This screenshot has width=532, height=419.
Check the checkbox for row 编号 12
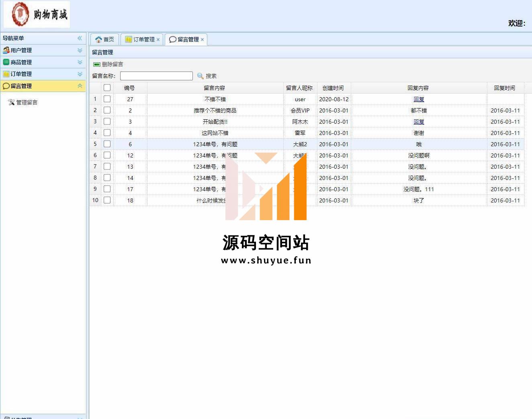point(107,155)
